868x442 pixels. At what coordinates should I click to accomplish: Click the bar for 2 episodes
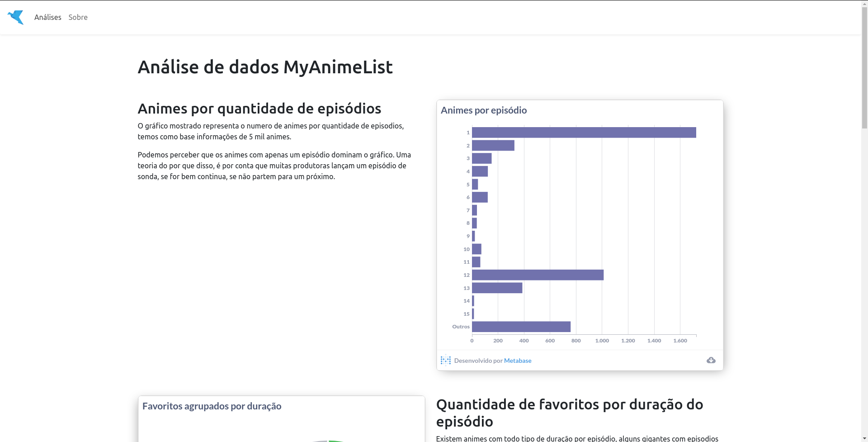point(493,145)
